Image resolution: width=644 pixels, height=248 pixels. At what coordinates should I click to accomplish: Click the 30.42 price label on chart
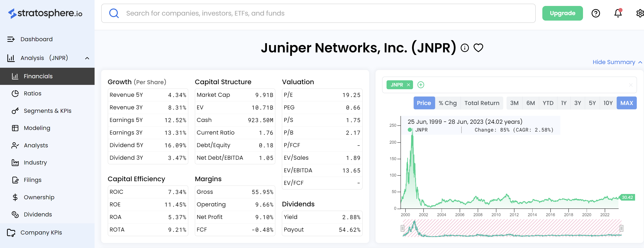627,197
